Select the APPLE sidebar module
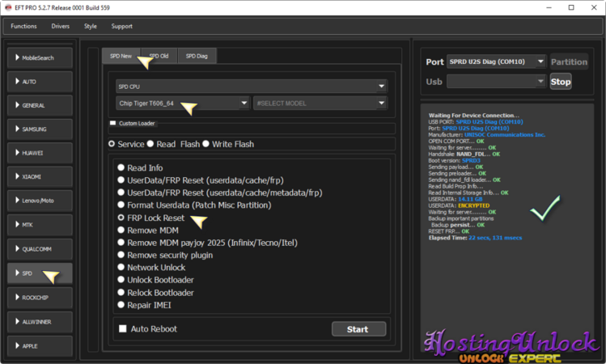 (39, 345)
